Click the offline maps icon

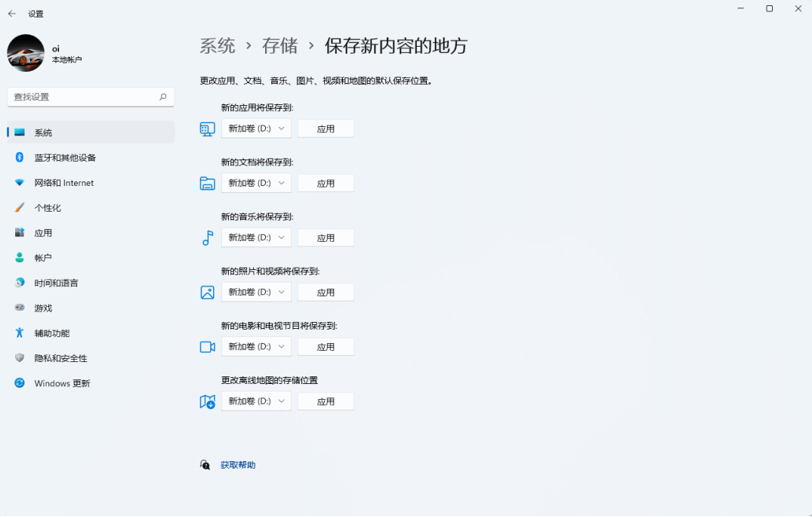tap(207, 401)
